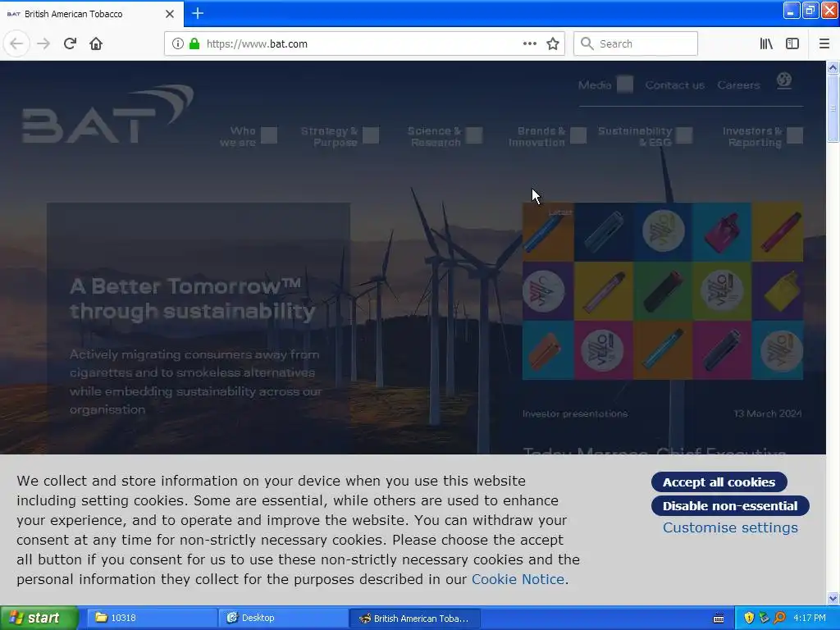Click the keyboard icon in system tray
The width and height of the screenshot is (840, 630).
pyautogui.click(x=719, y=619)
